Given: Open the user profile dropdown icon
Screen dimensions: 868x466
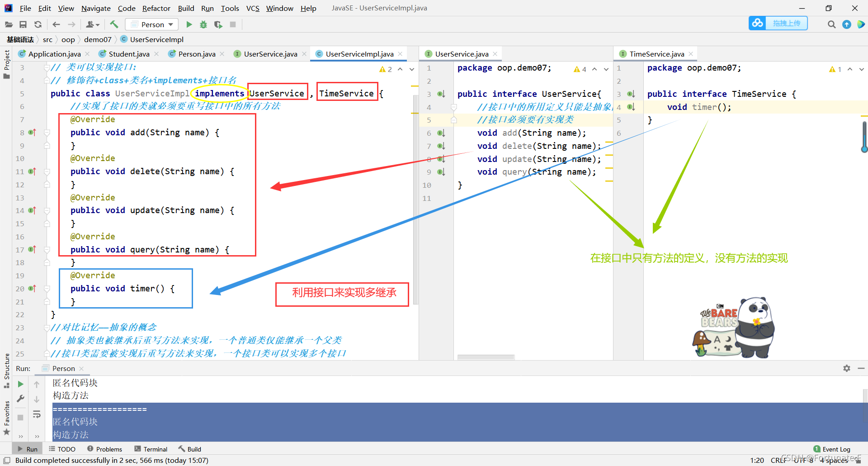Looking at the screenshot, I should point(93,24).
